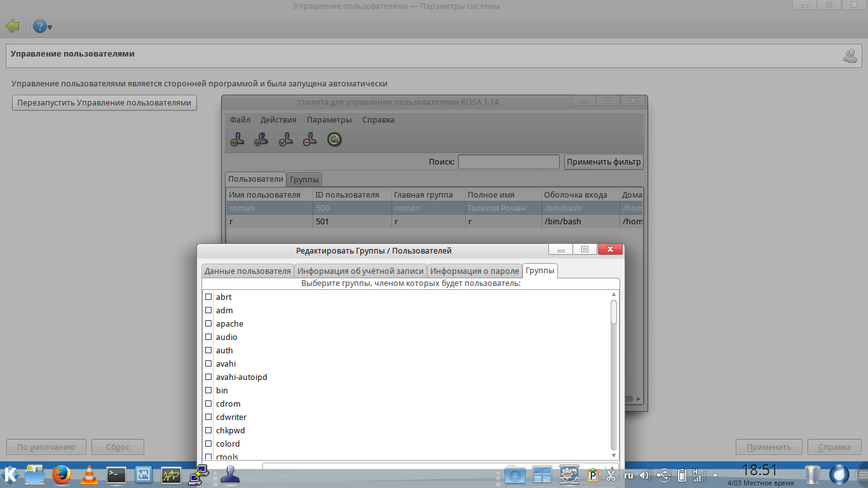Select the roman user row
The width and height of the screenshot is (868, 488).
tap(435, 208)
